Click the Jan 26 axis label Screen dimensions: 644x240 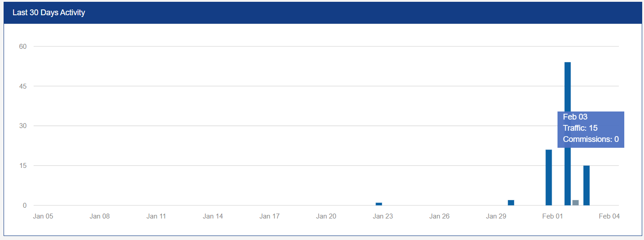pos(439,216)
